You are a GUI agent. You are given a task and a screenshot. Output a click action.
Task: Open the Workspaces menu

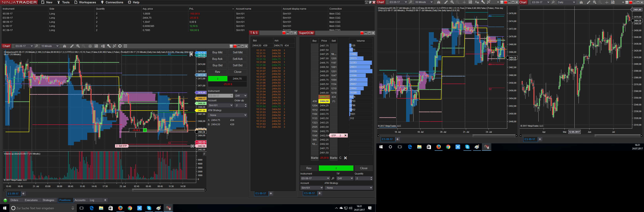[85, 2]
